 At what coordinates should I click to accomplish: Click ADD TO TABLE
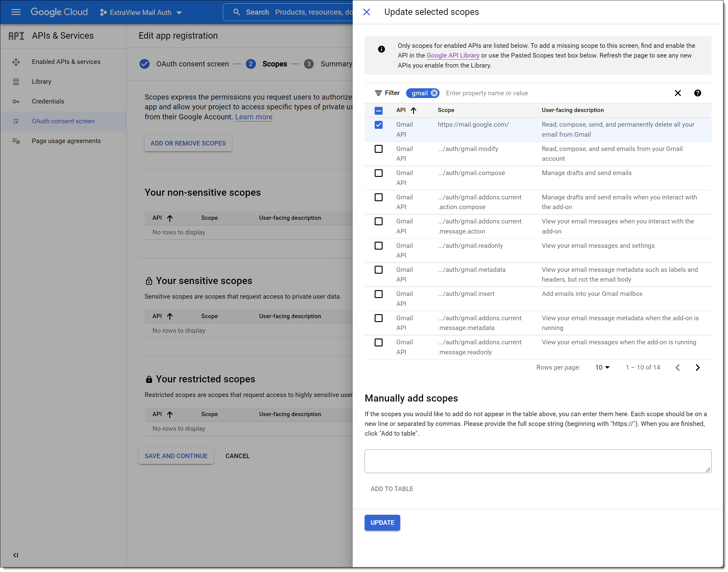coord(392,489)
